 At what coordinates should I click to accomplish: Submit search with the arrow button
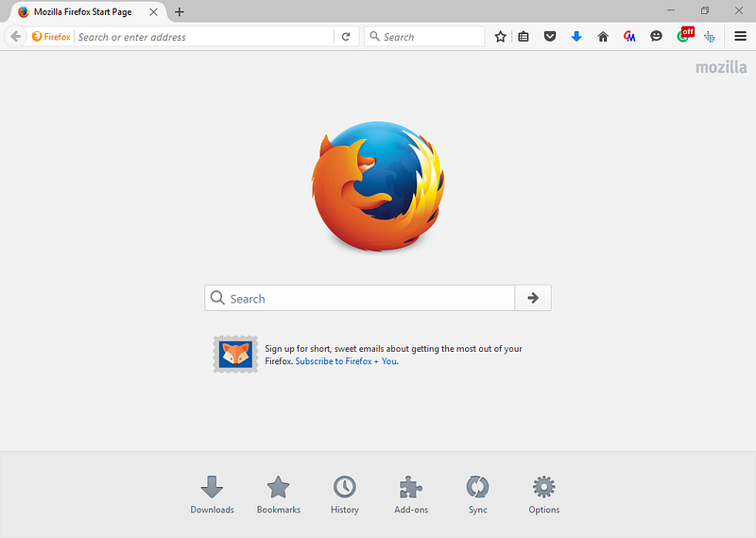[533, 298]
